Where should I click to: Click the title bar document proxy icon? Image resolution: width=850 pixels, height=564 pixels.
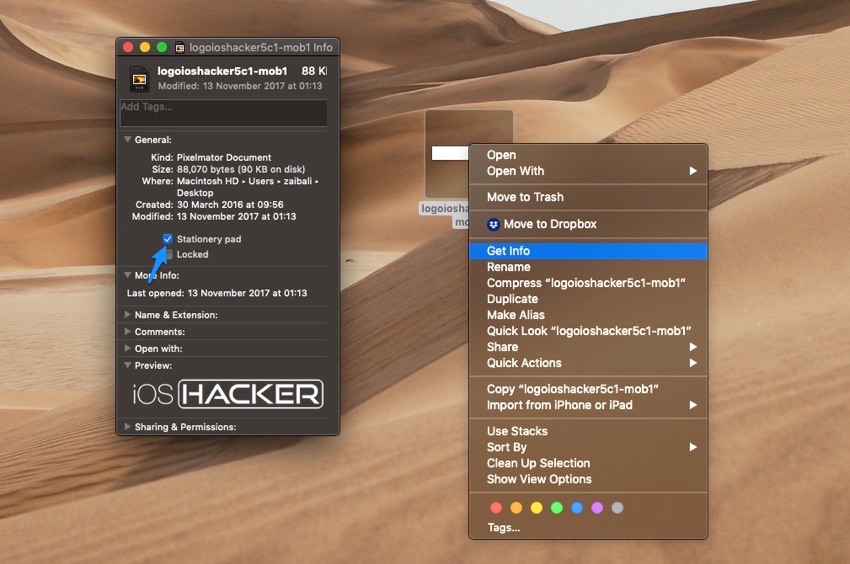180,48
